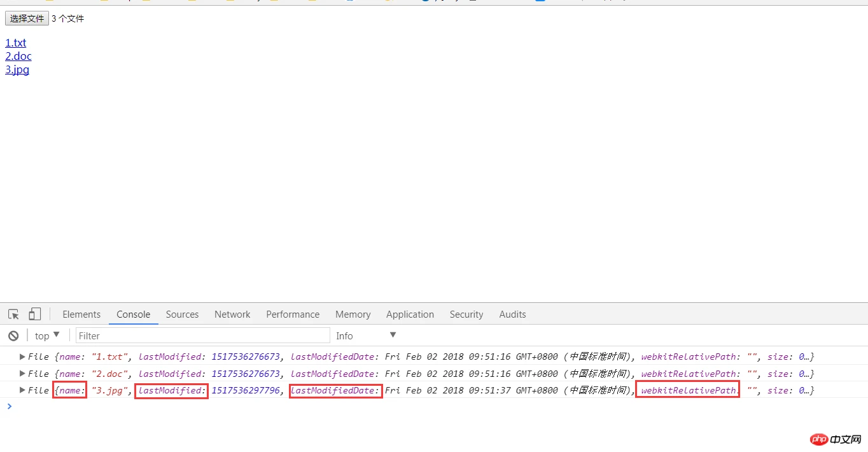Click the 3 个文件 label
Image resolution: width=868 pixels, height=452 pixels.
pyautogui.click(x=67, y=18)
